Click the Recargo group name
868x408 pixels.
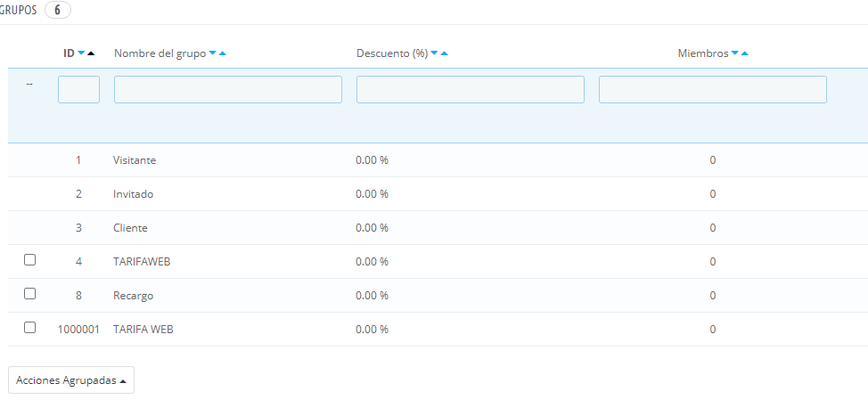pyautogui.click(x=134, y=296)
